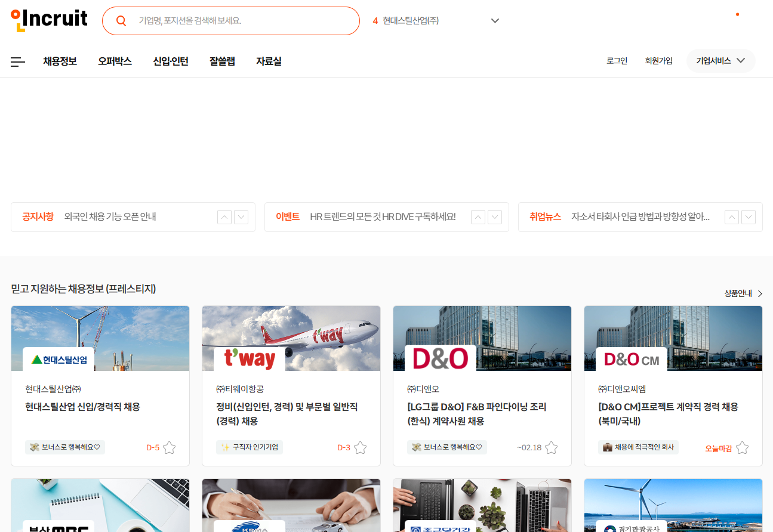Click the 공지사항 label

[x=38, y=217]
